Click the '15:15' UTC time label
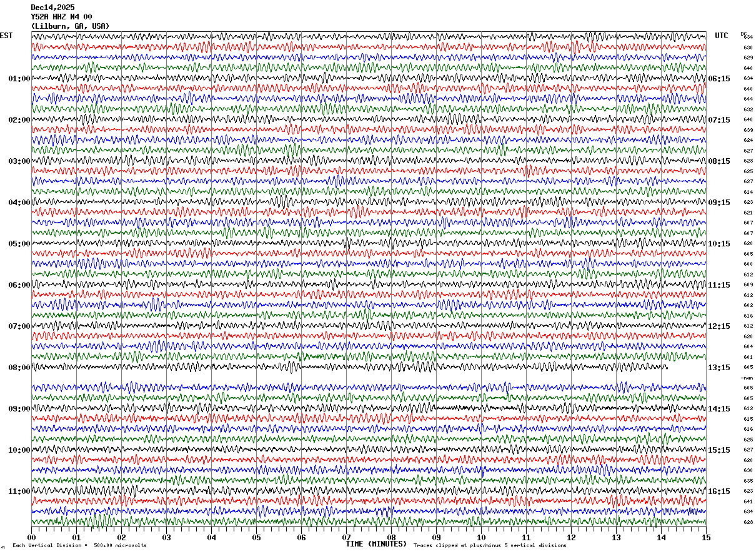756x554 pixels. point(719,450)
